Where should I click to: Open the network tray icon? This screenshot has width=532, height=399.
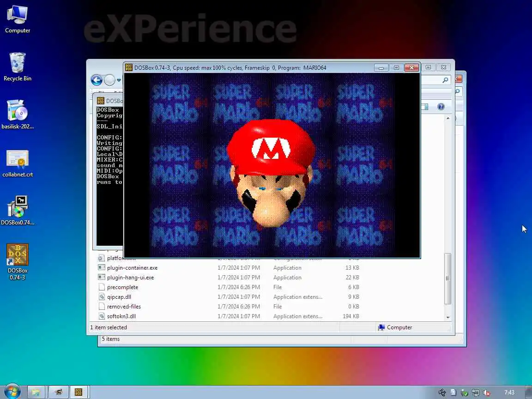coord(476,393)
